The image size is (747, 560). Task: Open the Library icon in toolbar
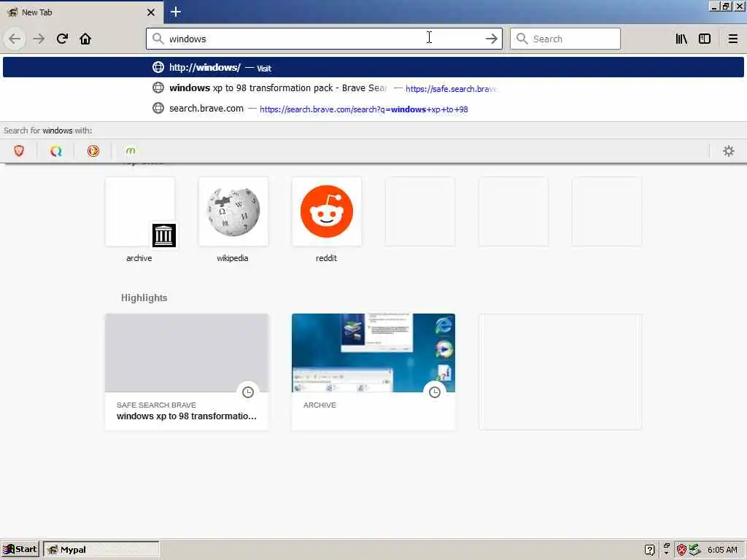681,39
